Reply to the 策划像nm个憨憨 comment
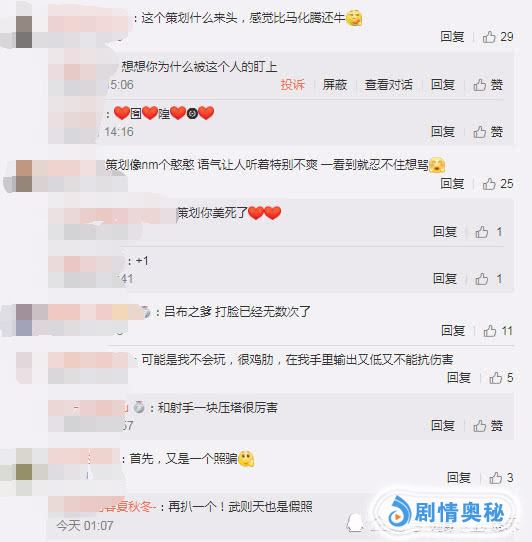 [x=452, y=184]
